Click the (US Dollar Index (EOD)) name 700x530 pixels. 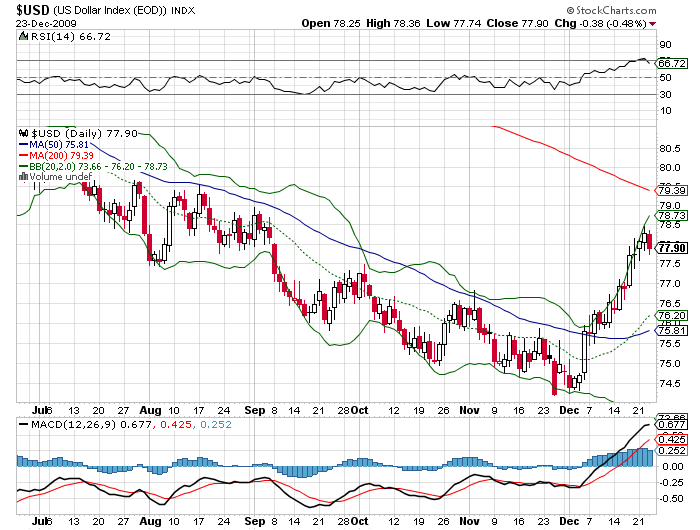click(109, 10)
